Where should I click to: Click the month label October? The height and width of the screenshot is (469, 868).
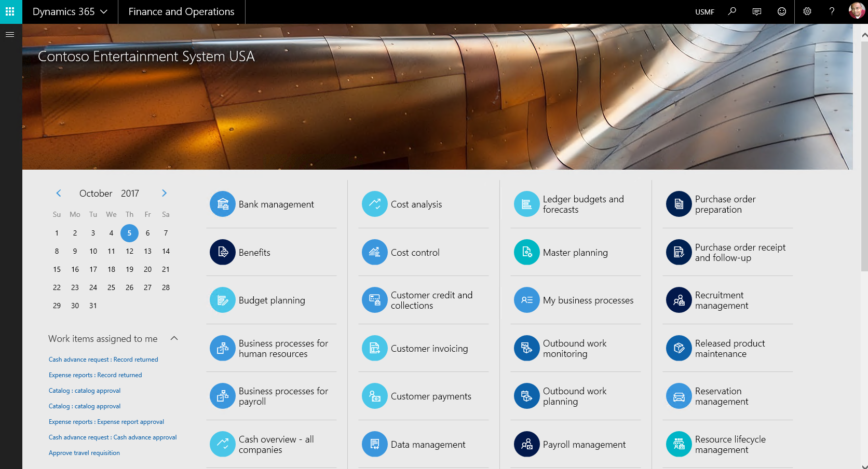tap(96, 194)
